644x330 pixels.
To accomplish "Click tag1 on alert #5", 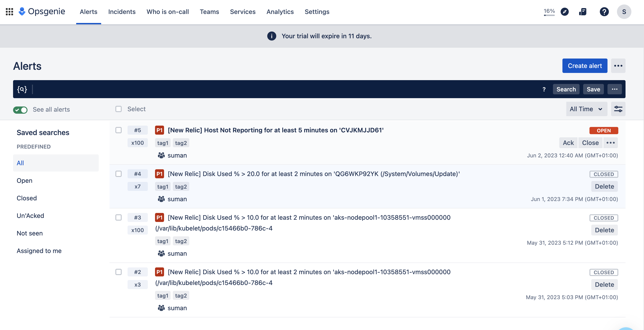I will tap(162, 143).
